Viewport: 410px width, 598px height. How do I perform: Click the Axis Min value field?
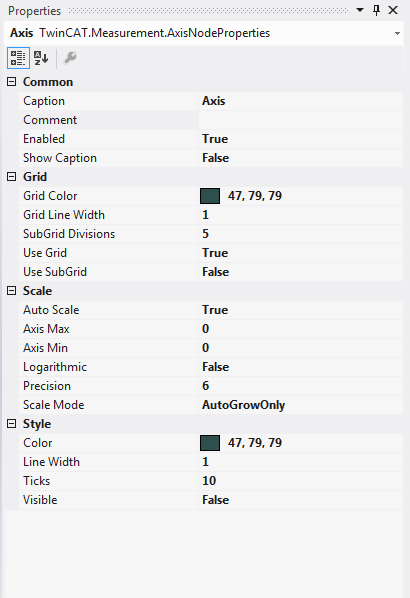301,348
